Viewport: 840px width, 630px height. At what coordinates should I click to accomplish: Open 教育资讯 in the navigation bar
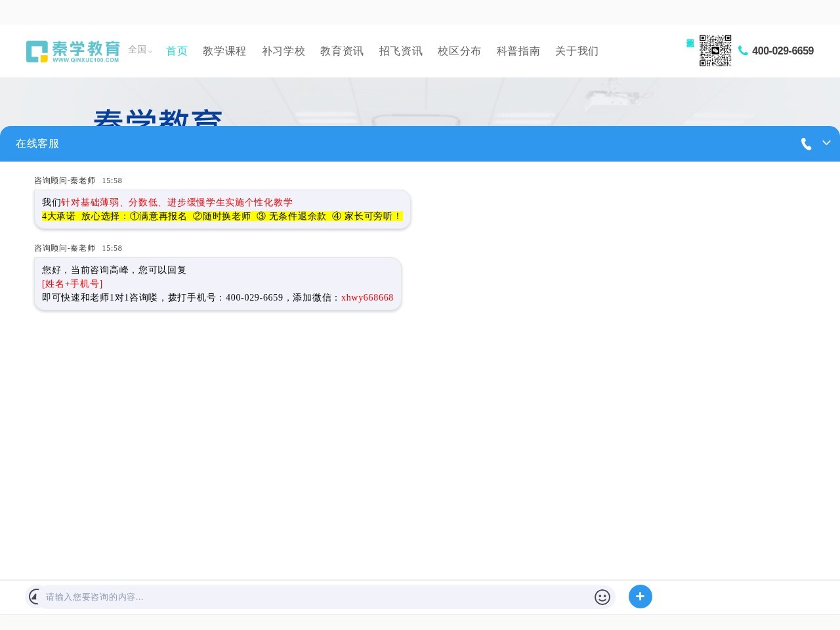pos(341,51)
